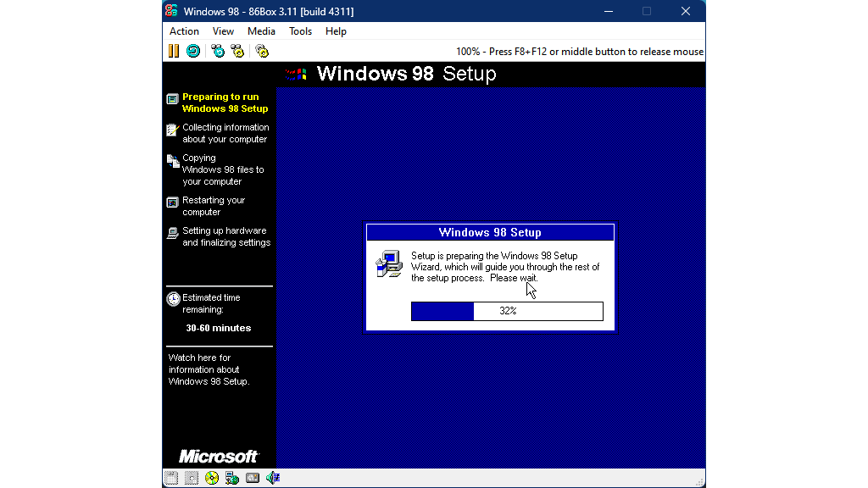Click the status bar resize grip
The width and height of the screenshot is (868, 488).
pyautogui.click(x=699, y=482)
